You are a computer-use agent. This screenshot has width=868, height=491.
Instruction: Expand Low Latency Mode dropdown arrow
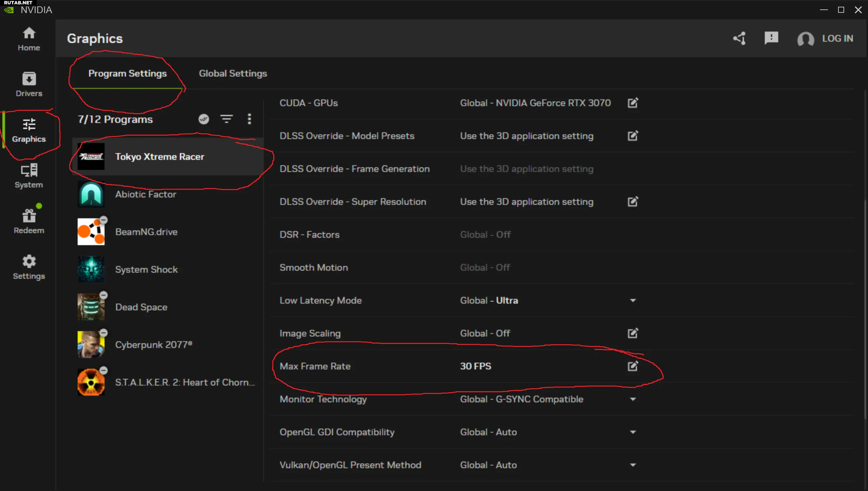click(633, 301)
